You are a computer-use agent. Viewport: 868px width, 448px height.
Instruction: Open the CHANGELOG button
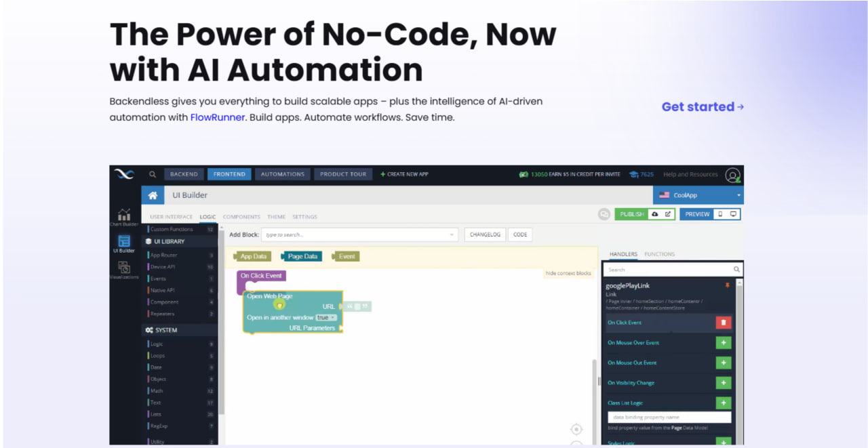(x=484, y=235)
